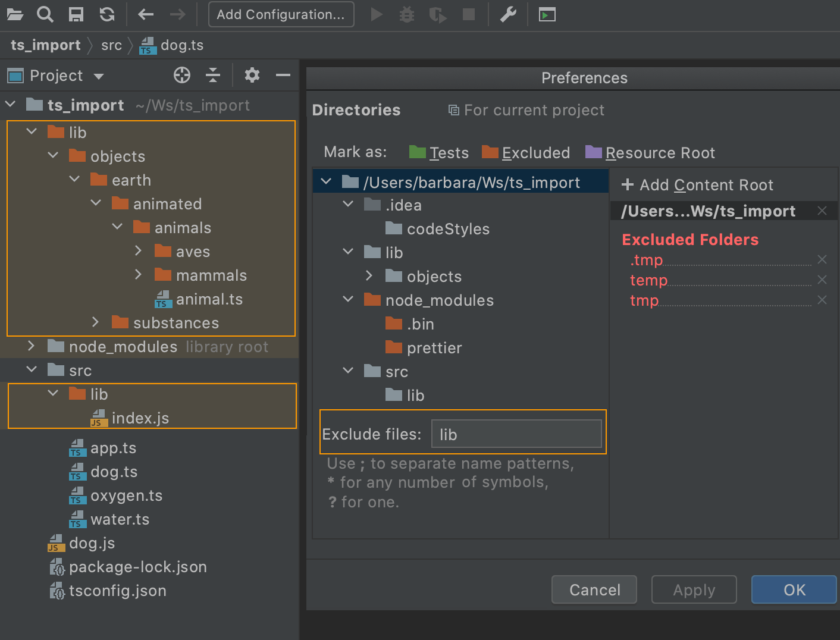Screen dimensions: 840x640
Task: Select src in the breadcrumb bar
Action: point(111,45)
